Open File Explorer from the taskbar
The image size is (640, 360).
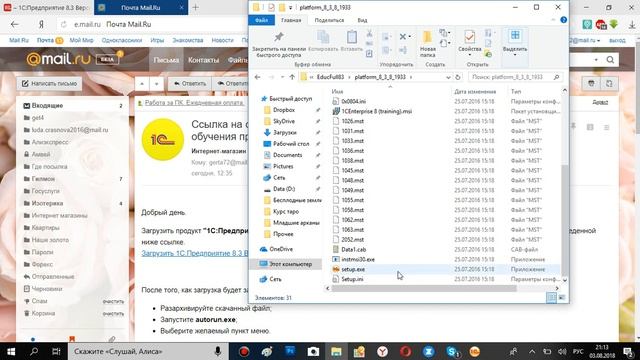click(x=336, y=351)
